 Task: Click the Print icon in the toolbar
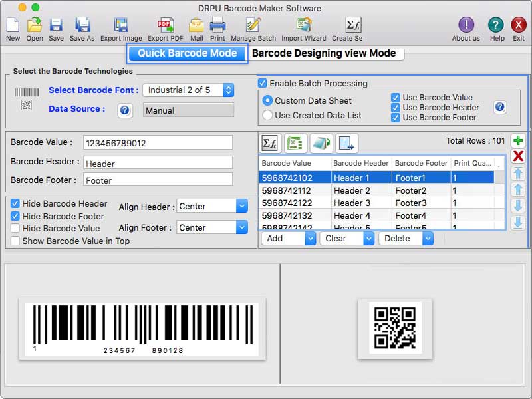pos(219,27)
